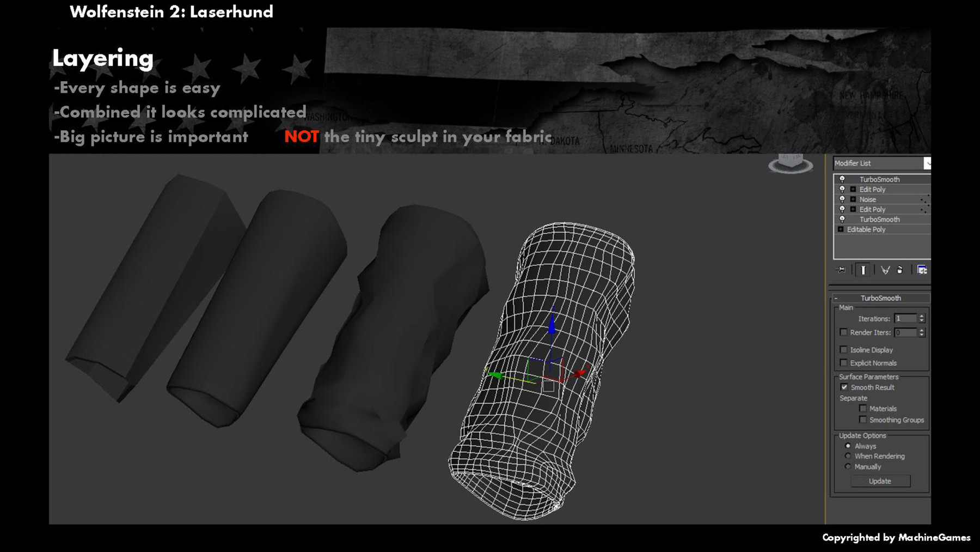Grab the green Y-axis gizmo arrow
Screen dimensions: 980x552
tap(494, 375)
